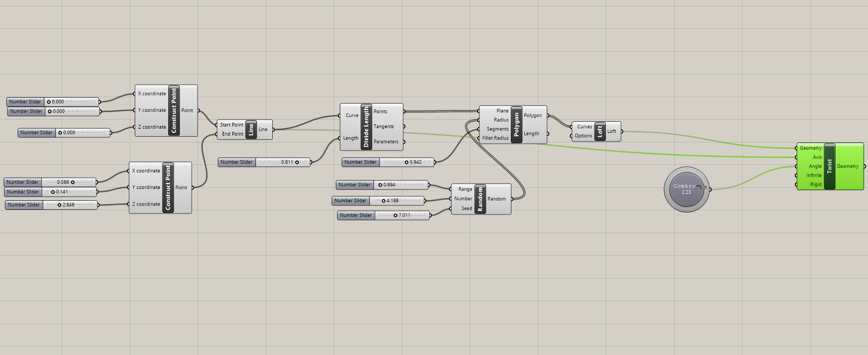The width and height of the screenshot is (868, 355).
Task: Click the Polygon output label
Action: [533, 115]
